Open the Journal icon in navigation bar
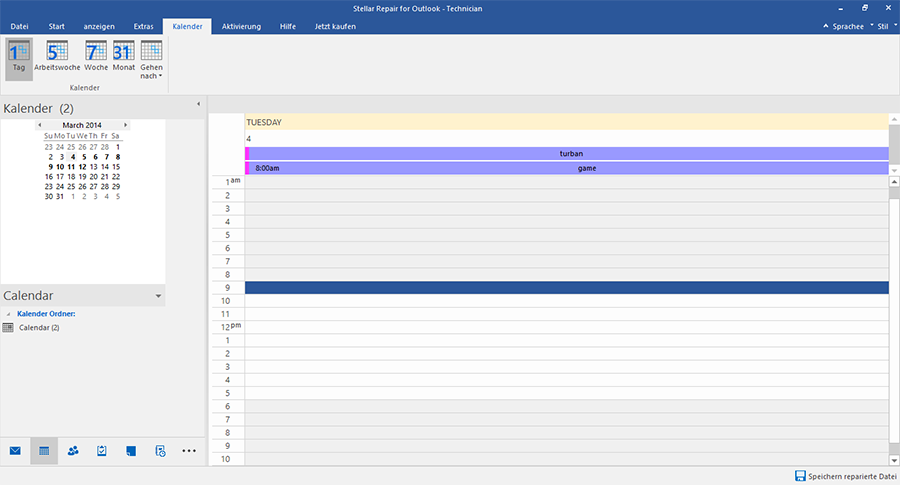The width and height of the screenshot is (900, 485). pos(160,451)
